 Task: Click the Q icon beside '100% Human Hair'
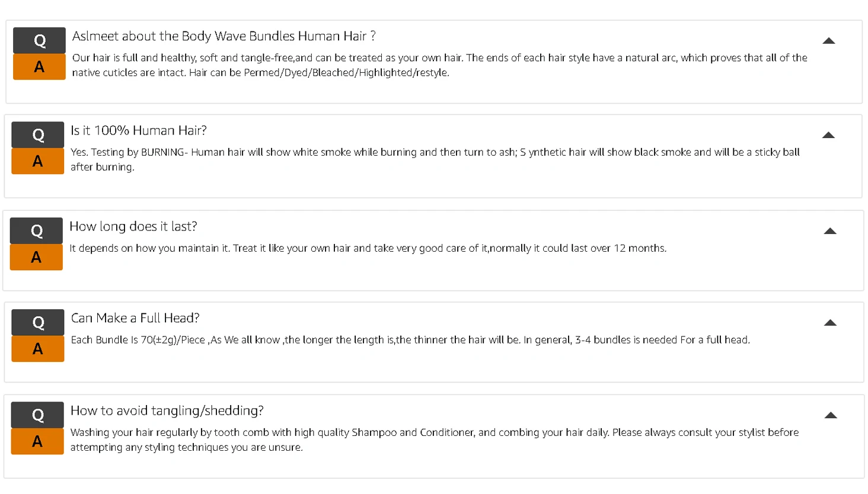[x=38, y=134]
